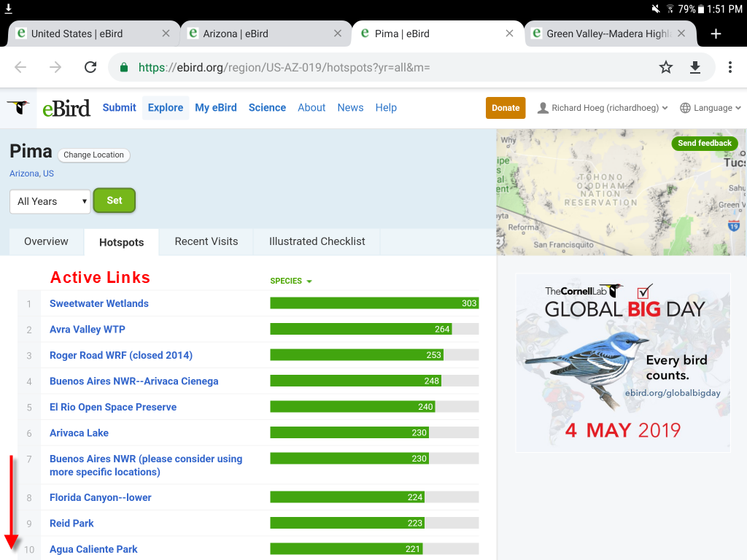Close the Pima | eBird tab

click(x=510, y=34)
